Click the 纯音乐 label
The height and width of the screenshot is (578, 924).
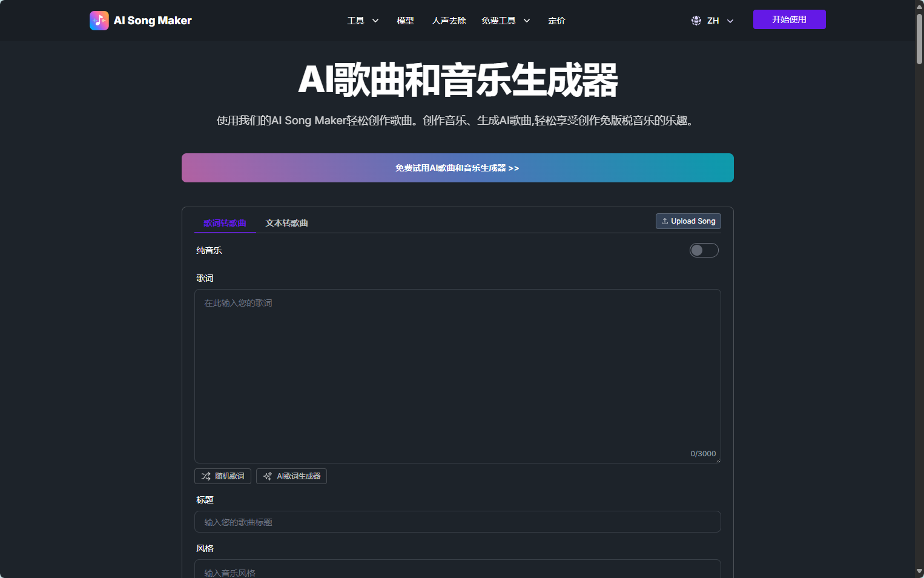point(209,250)
